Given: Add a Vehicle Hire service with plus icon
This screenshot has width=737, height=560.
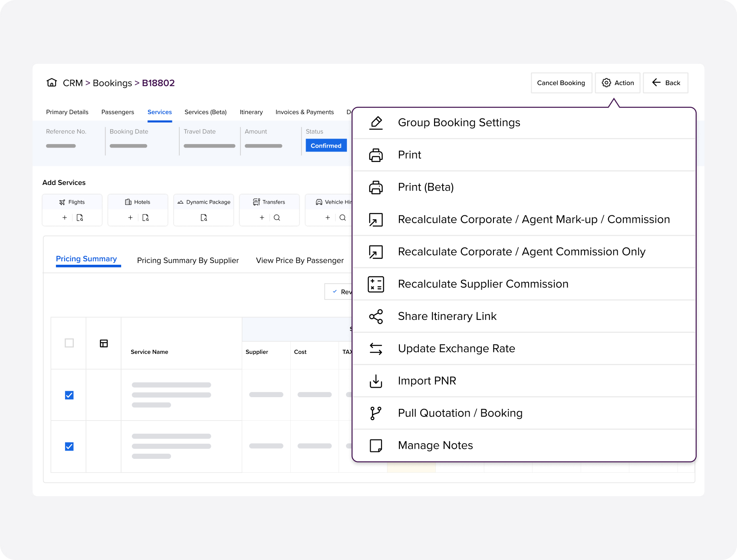Looking at the screenshot, I should click(328, 217).
